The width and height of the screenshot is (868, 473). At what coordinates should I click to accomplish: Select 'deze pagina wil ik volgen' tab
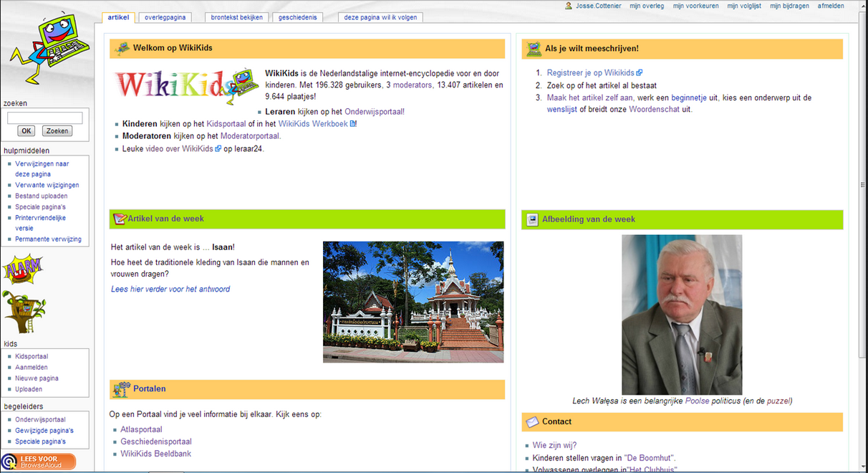pyautogui.click(x=380, y=17)
